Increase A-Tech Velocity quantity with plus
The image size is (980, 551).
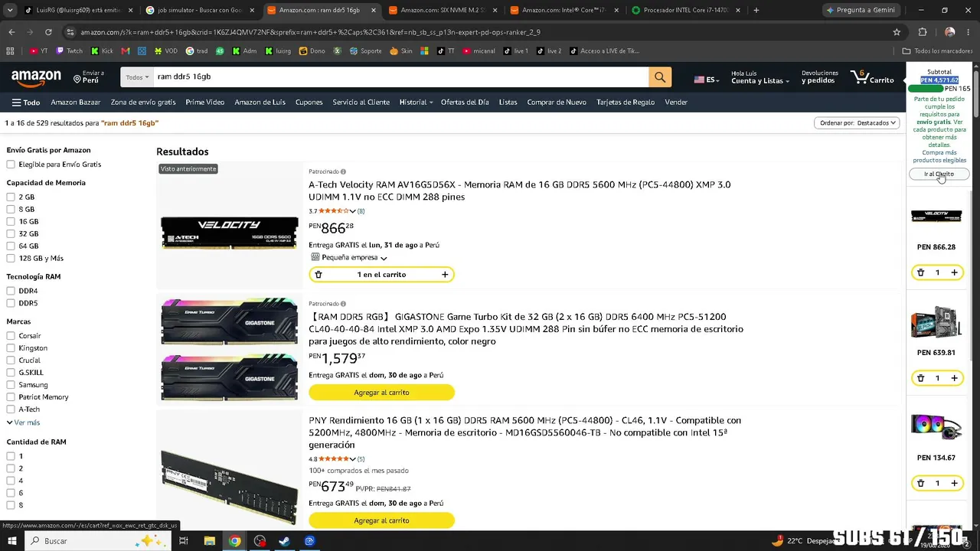pos(445,275)
